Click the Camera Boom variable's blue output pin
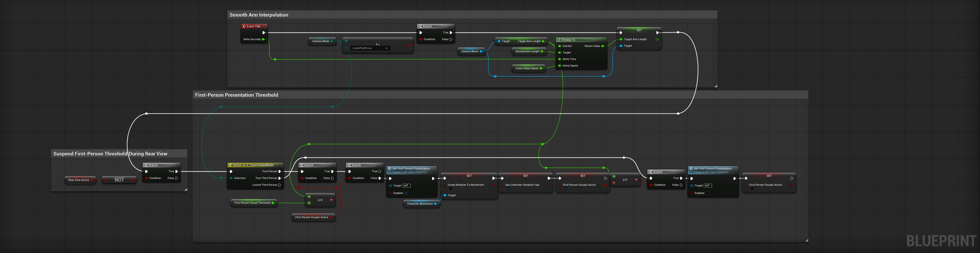The width and height of the screenshot is (980, 253). point(481,51)
